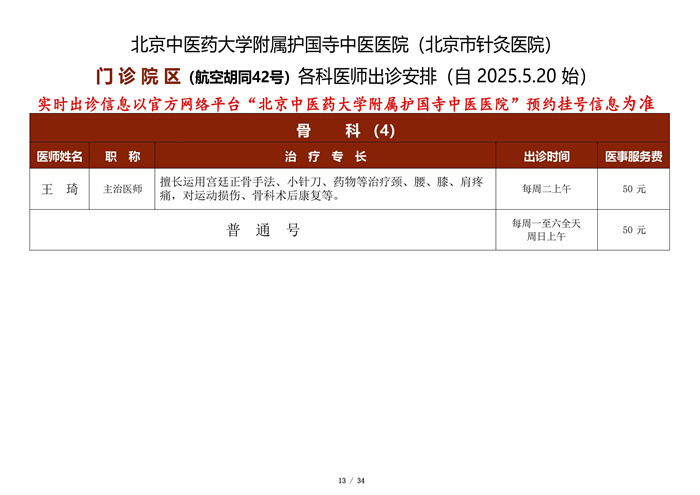The image size is (700, 495).
Task: Select the heading text '门诊院区'
Action: [138, 77]
